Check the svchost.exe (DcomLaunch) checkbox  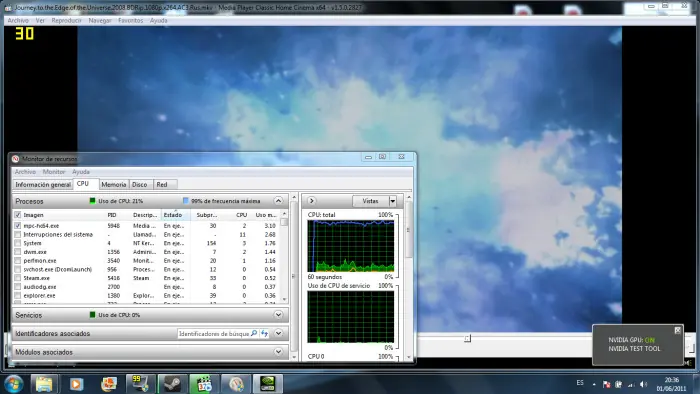pos(17,270)
